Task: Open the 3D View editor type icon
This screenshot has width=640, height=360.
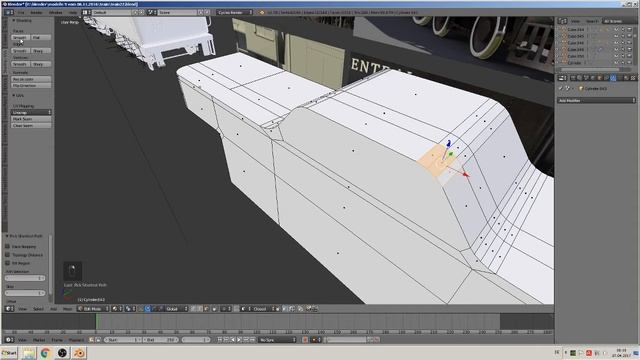Action: pos(9,309)
